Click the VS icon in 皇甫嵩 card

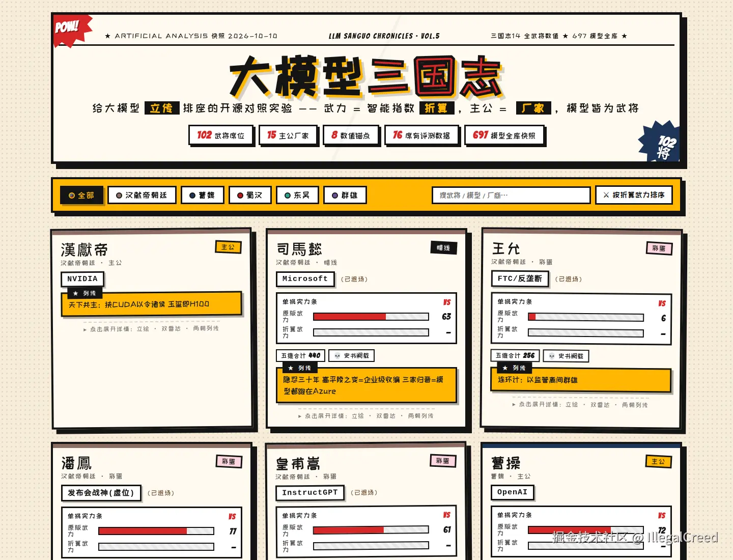pyautogui.click(x=447, y=515)
